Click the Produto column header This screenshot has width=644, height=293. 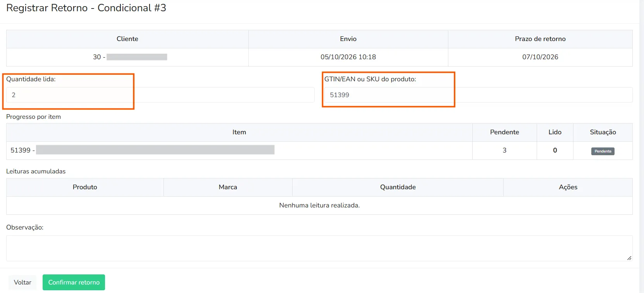coord(85,187)
